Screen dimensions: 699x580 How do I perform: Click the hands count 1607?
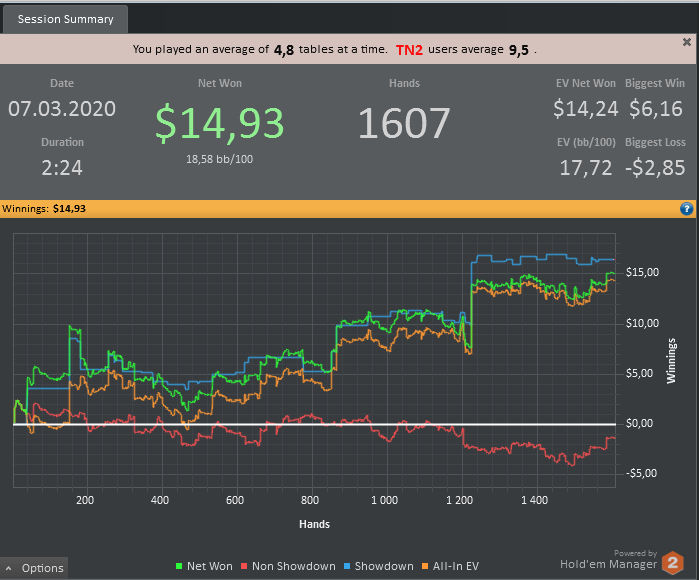click(x=404, y=123)
